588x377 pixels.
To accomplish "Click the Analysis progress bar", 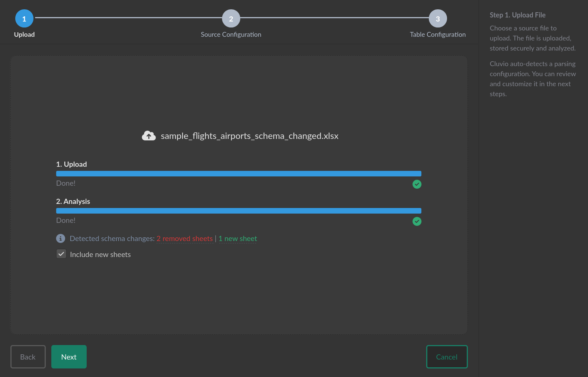I will (238, 211).
